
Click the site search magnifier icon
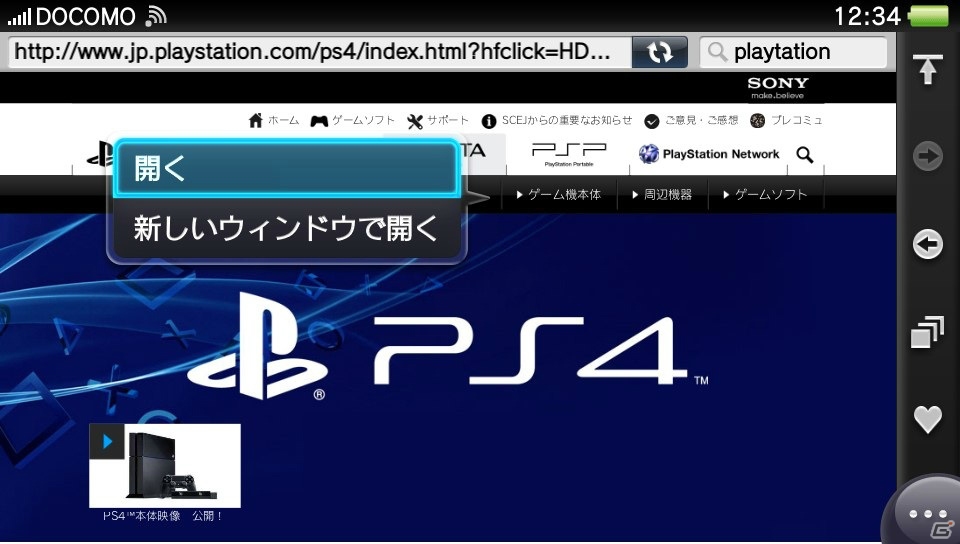[x=805, y=155]
